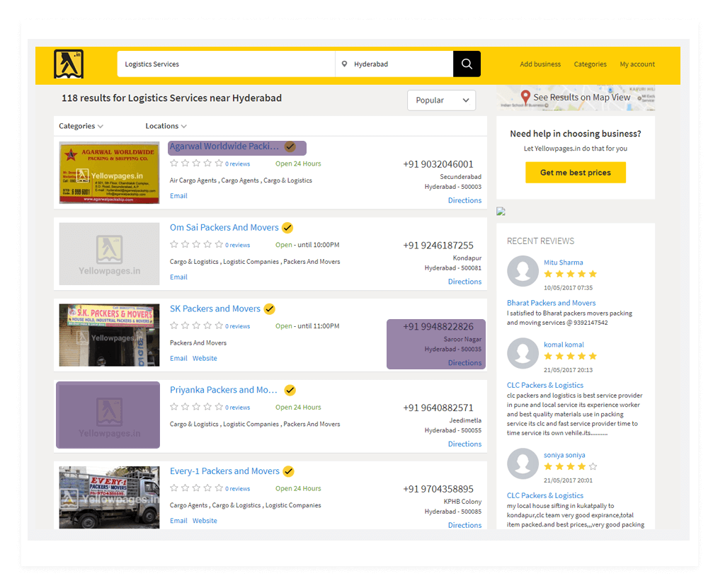This screenshot has height=588, width=713.
Task: Click Agarwal Worldwide's star rating row
Action: (196, 163)
